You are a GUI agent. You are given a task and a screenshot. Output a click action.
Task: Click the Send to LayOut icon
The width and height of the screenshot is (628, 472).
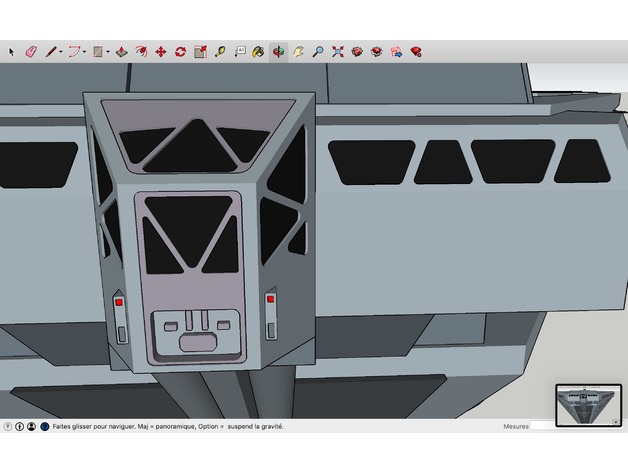tap(397, 52)
